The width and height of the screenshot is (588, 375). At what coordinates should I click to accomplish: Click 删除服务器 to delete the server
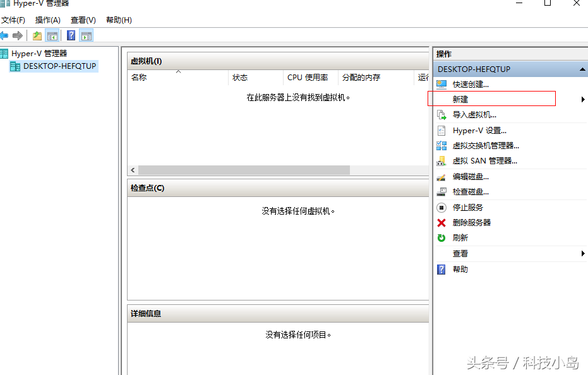coord(472,222)
